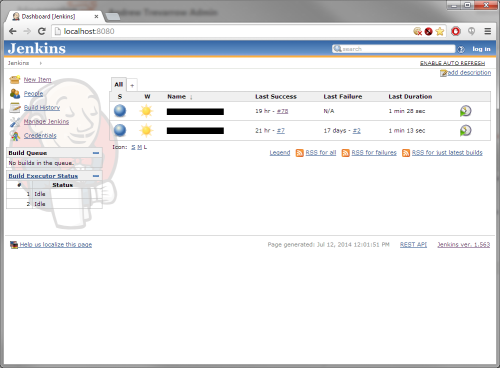Click the log in link

[481, 49]
